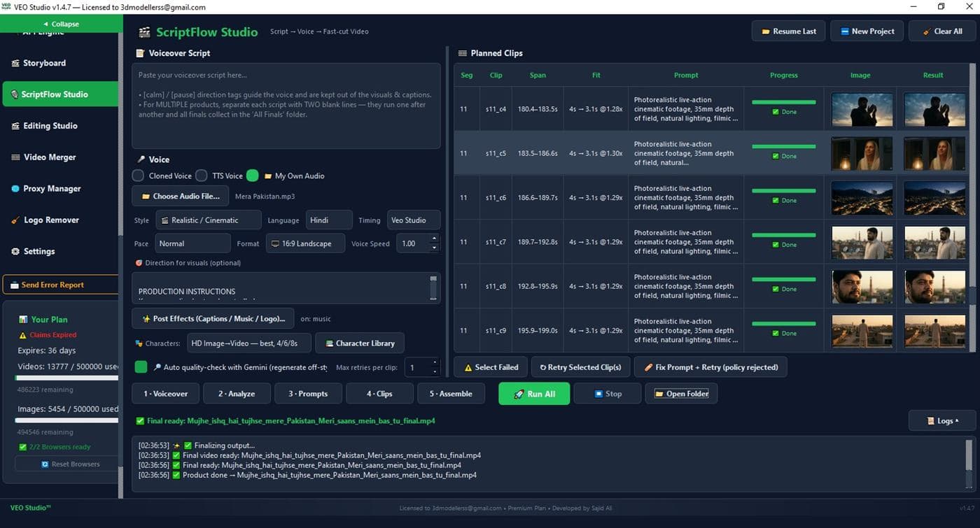Click the green Run All button

pos(534,394)
